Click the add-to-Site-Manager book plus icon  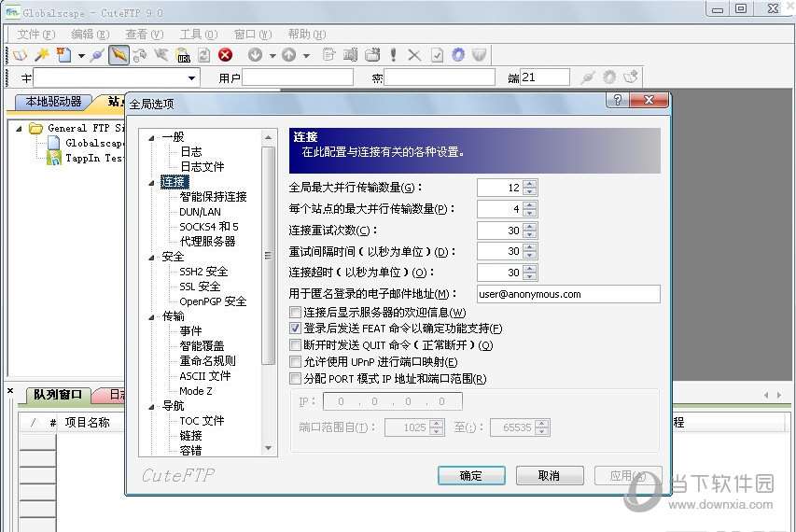coord(631,77)
